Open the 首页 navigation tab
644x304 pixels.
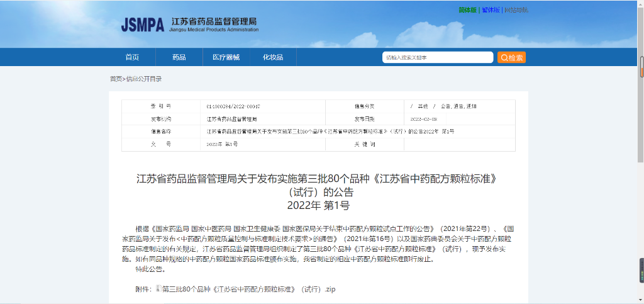(x=132, y=57)
